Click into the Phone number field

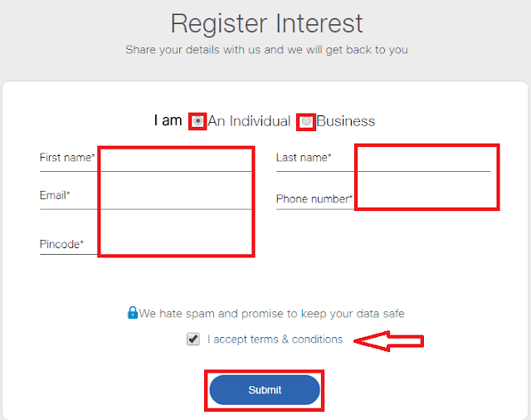click(x=423, y=199)
